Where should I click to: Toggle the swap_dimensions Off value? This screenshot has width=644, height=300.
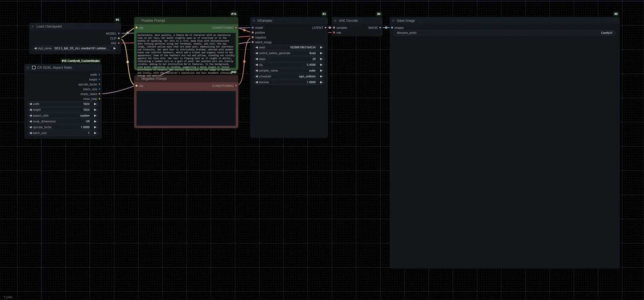pos(63,122)
